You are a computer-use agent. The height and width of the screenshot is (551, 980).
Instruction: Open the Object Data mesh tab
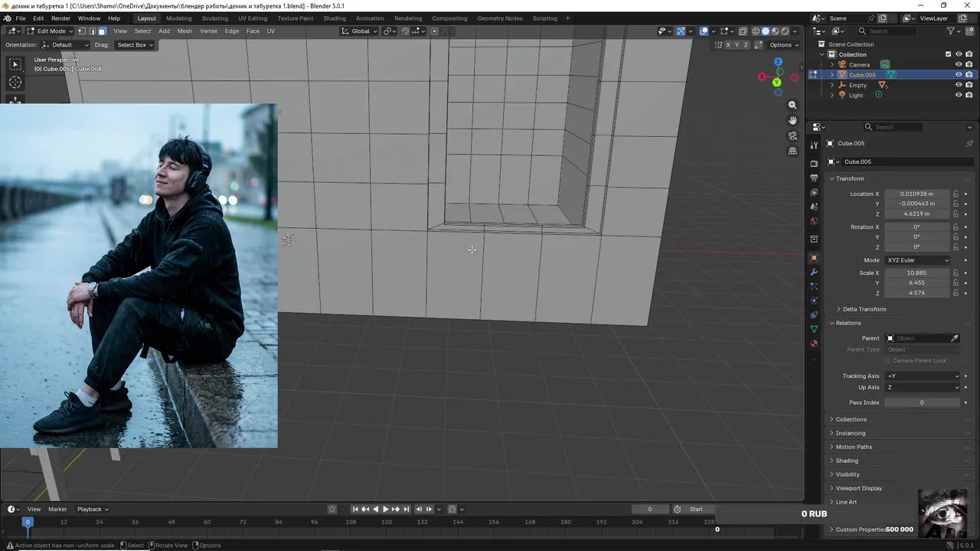pyautogui.click(x=814, y=329)
